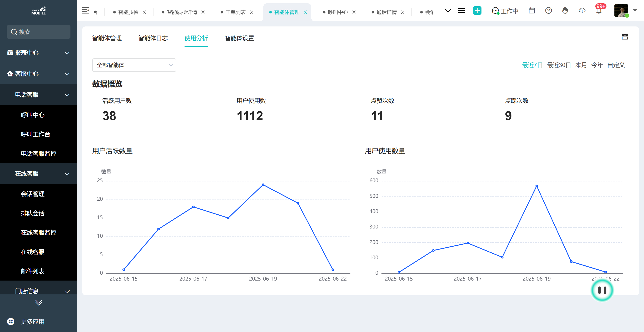
Task: Switch to the 智能质检详情 tab
Action: pos(182,12)
